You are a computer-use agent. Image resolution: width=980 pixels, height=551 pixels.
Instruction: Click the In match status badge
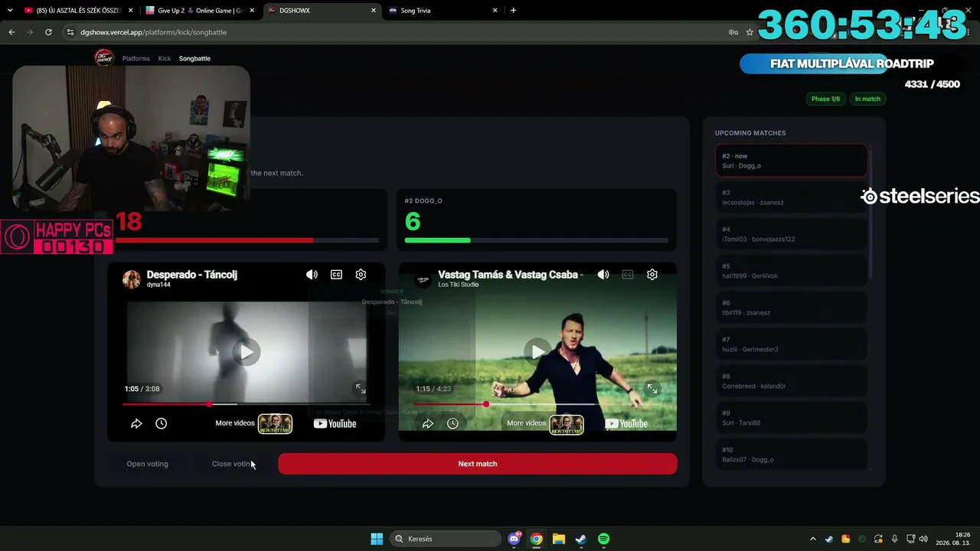[x=867, y=99]
